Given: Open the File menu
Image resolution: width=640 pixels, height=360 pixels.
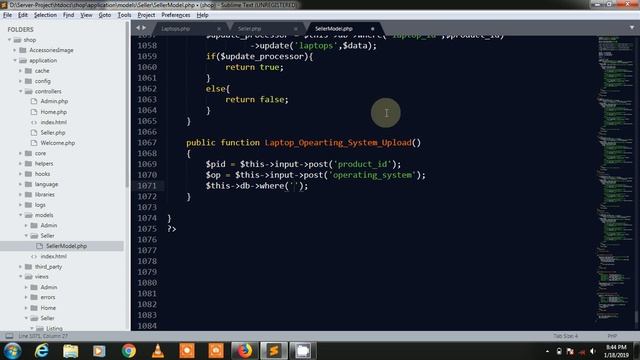Looking at the screenshot, I should (7, 15).
